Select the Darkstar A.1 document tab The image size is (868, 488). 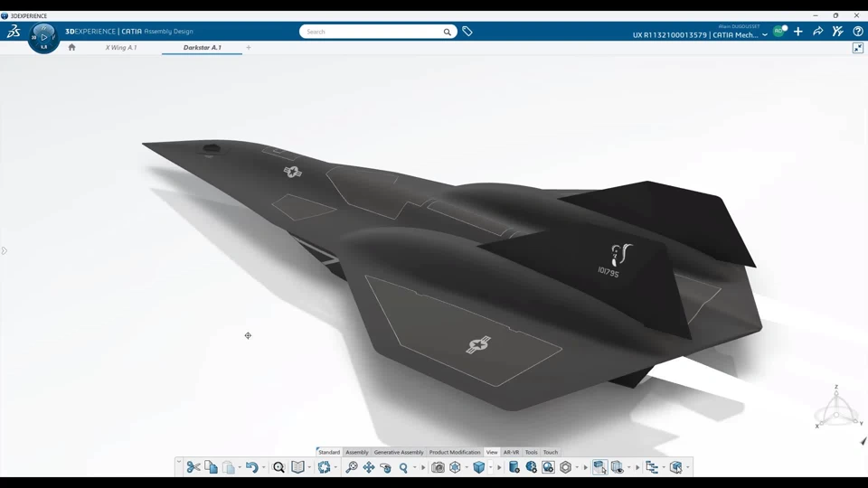click(x=202, y=48)
